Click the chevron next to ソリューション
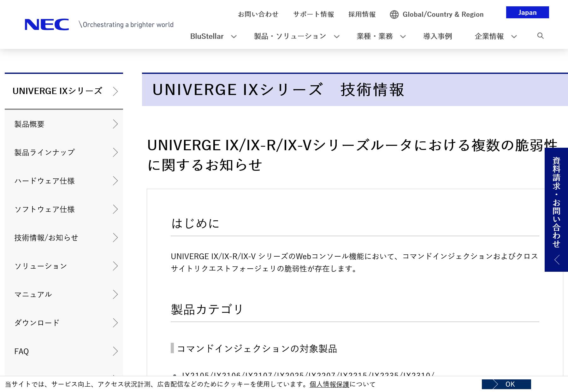 [115, 266]
